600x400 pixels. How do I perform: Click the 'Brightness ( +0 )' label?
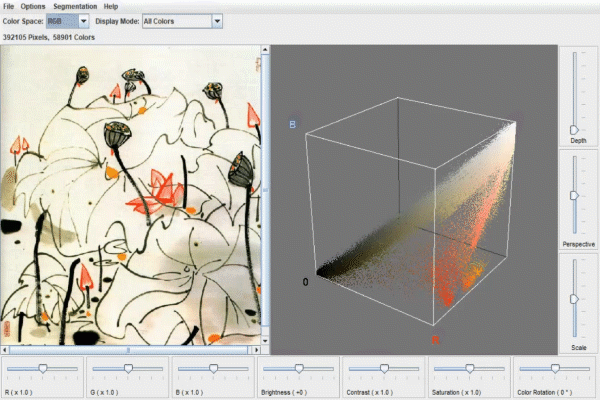pyautogui.click(x=284, y=392)
